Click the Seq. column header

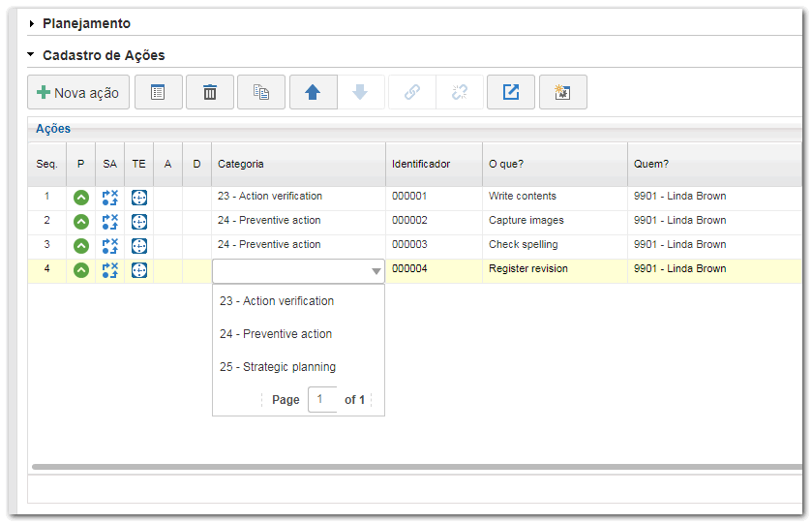pyautogui.click(x=46, y=164)
